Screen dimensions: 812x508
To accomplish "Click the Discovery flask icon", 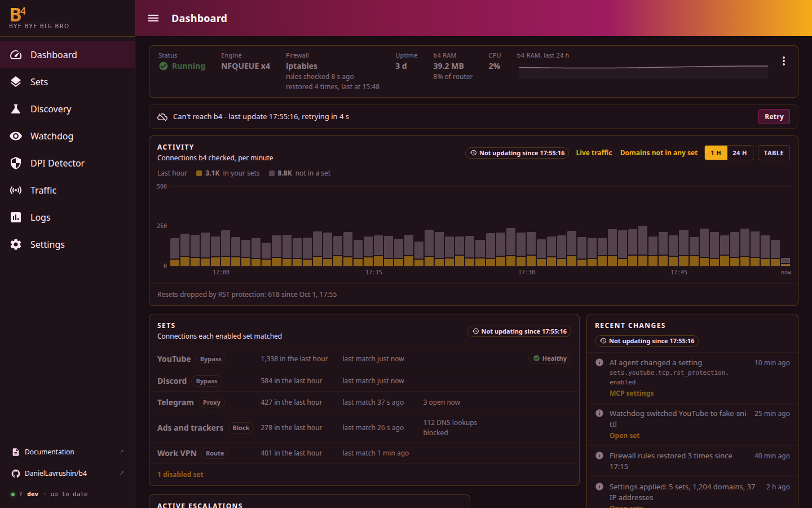I will pyautogui.click(x=16, y=109).
